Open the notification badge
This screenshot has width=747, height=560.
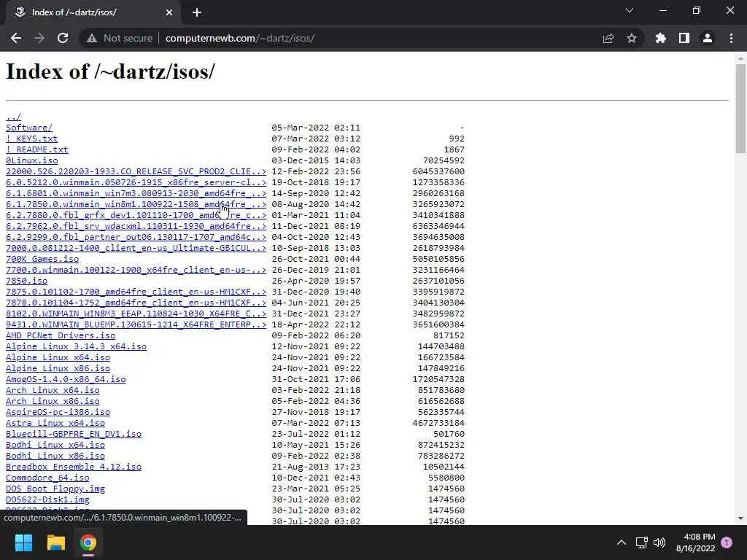point(727,542)
